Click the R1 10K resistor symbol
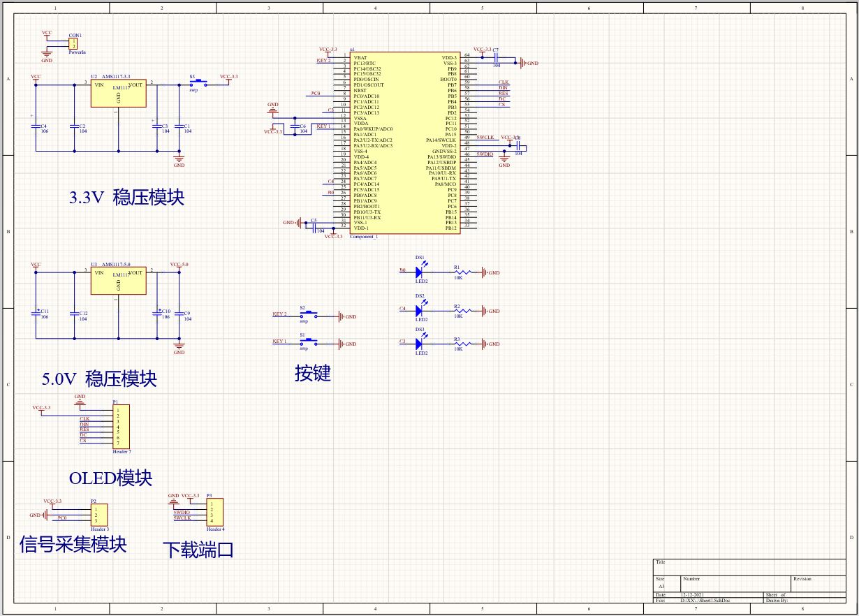 point(464,272)
